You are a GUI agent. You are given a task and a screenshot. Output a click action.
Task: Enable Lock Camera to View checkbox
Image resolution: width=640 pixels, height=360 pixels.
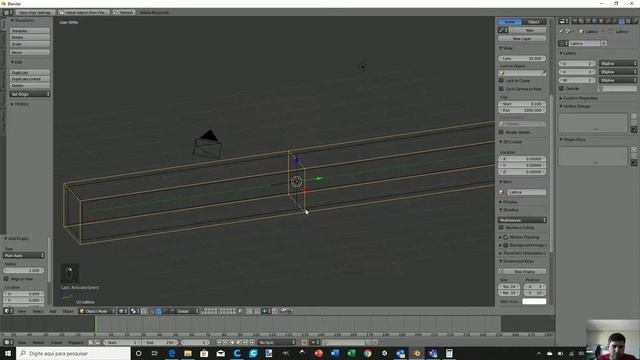tap(501, 89)
